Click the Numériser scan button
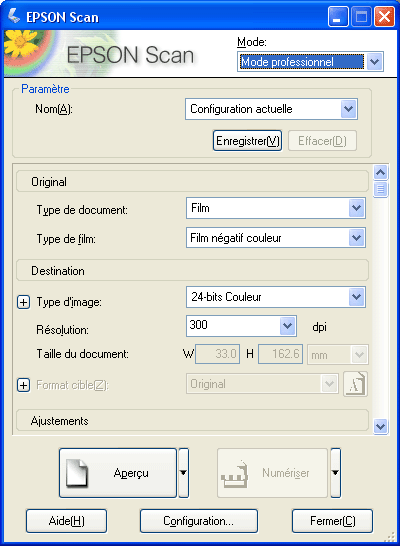This screenshot has width=400, height=546. pos(272,473)
